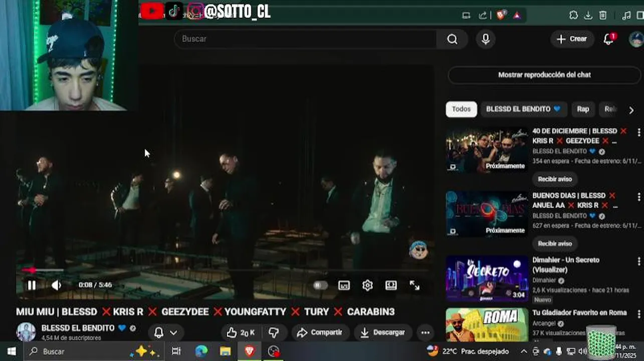The width and height of the screenshot is (644, 361).
Task: Open network status tray icon
Action: click(570, 351)
